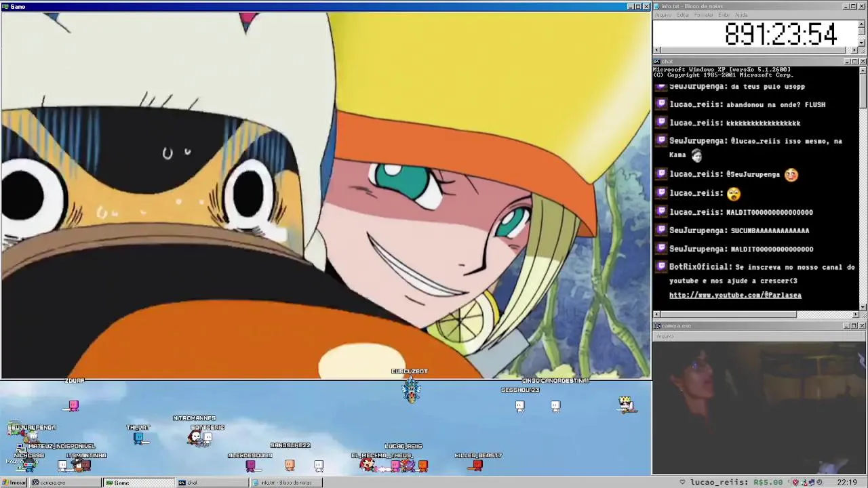Open the Formatar menu in Bloco de notas
Viewport: 868px width, 488px height.
704,15
